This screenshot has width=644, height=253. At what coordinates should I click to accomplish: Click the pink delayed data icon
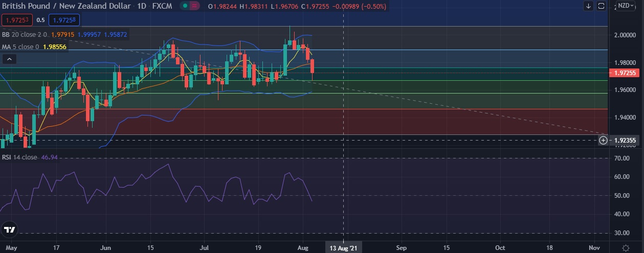[x=194, y=6]
